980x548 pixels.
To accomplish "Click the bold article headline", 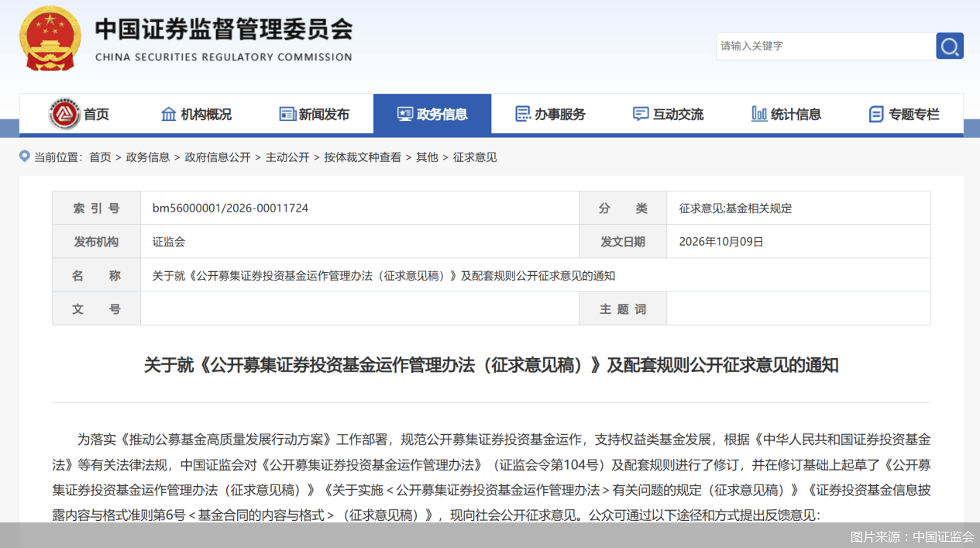I will [491, 365].
